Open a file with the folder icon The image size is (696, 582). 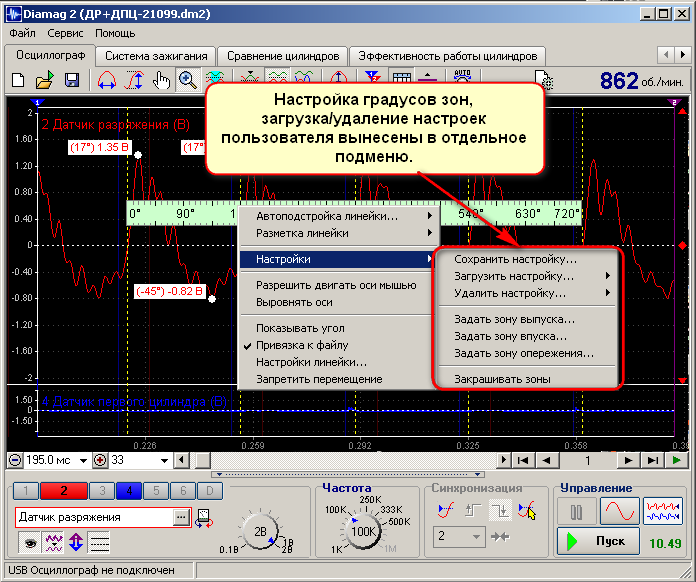[x=44, y=81]
